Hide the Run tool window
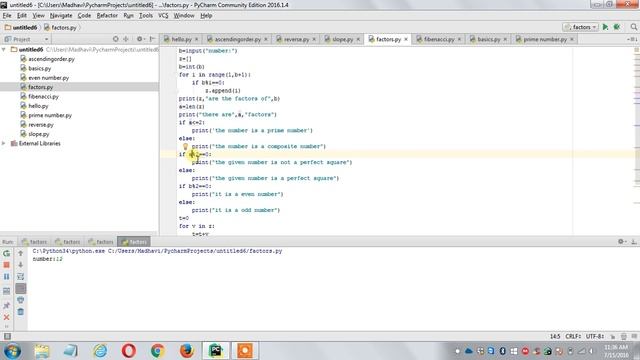The image size is (640, 360). point(633,242)
